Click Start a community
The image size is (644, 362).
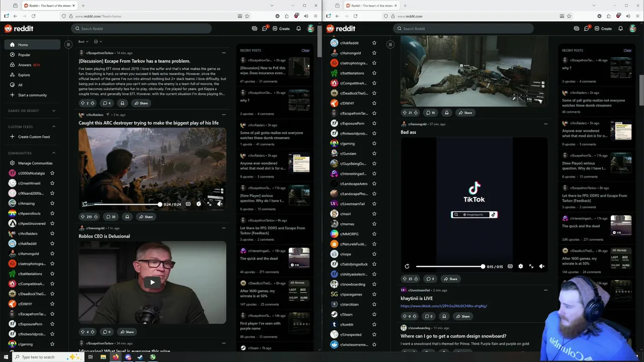click(32, 95)
